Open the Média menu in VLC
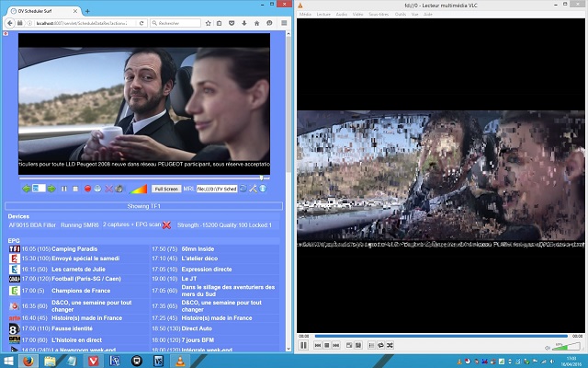 click(306, 15)
